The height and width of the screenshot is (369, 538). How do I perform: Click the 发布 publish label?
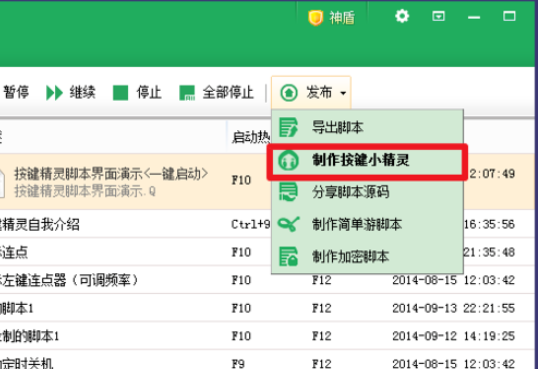click(319, 92)
